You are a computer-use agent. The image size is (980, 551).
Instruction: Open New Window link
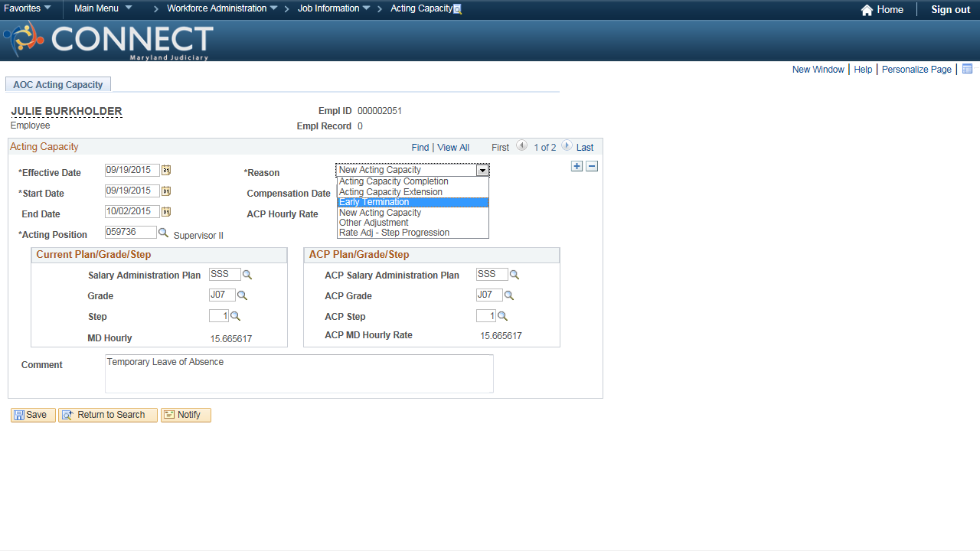818,70
